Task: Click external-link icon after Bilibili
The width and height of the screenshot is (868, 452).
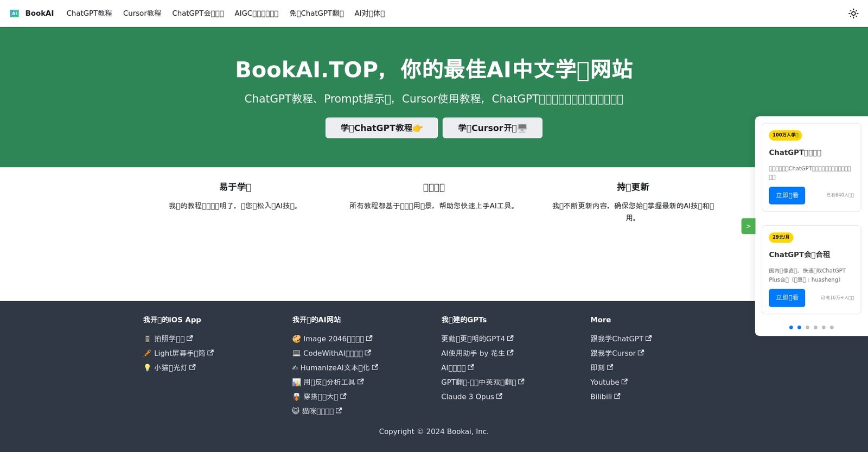Action: point(617,397)
